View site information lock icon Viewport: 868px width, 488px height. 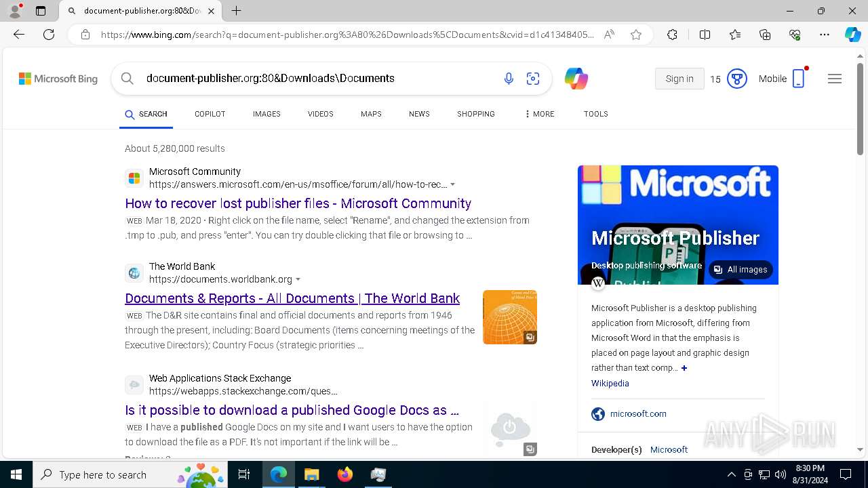pyautogui.click(x=85, y=35)
